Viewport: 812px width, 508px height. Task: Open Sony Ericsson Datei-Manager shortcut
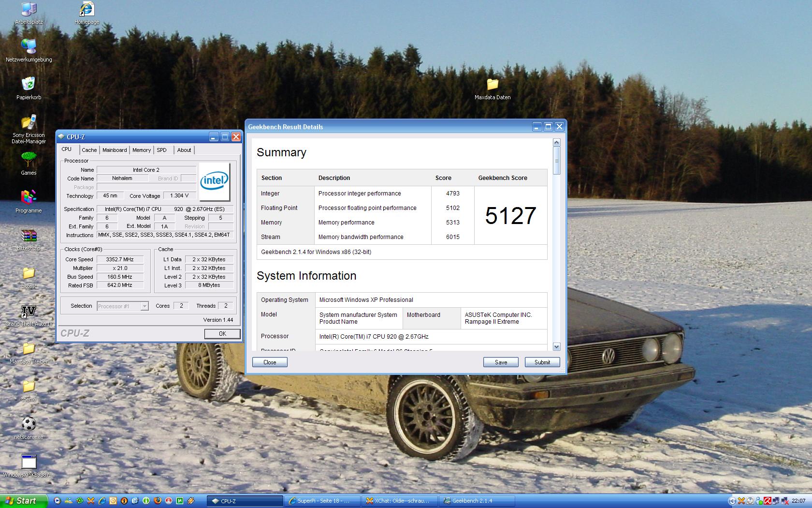29,123
